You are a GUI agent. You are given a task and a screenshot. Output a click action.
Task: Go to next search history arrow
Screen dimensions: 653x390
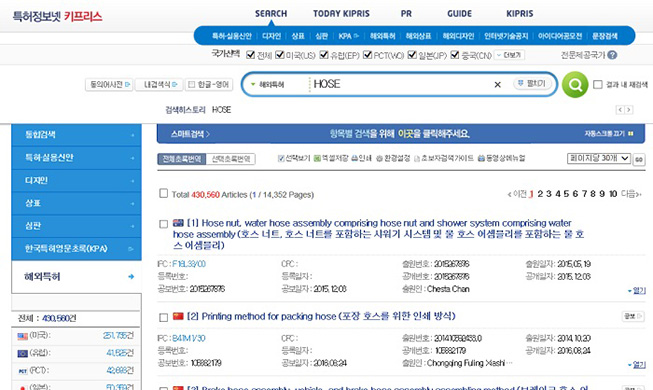[x=628, y=110]
